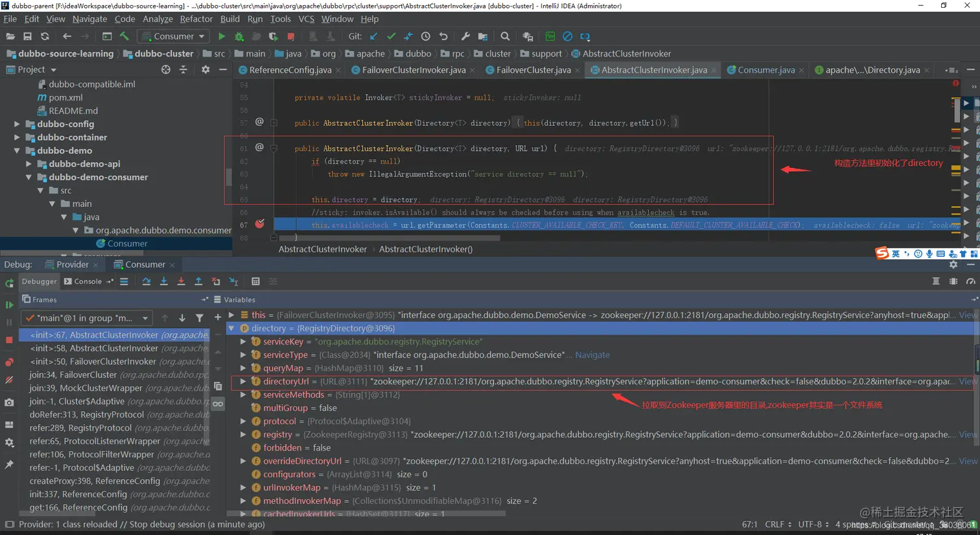Screen dimensions: 980x535
Task: Click dubbo-cluster in the breadcrumb bar
Action: (x=163, y=54)
